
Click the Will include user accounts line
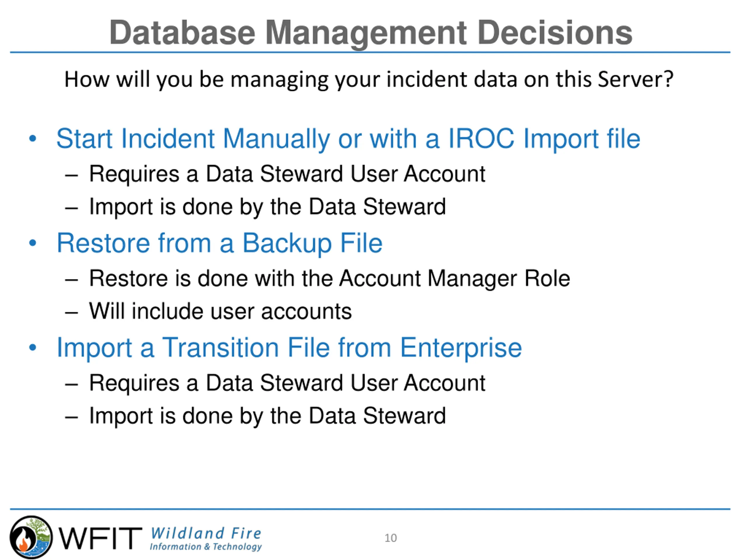click(x=220, y=311)
